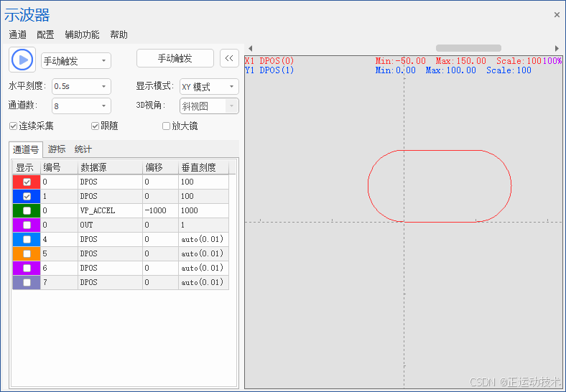Enable display for DPOS 7 channel
The height and width of the screenshot is (392, 566).
tap(27, 282)
